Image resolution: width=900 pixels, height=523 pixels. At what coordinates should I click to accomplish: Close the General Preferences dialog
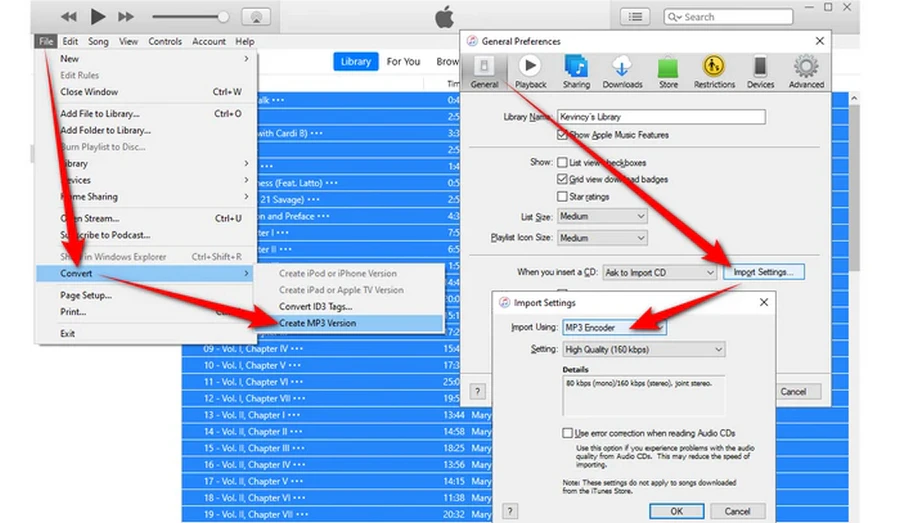coord(820,41)
